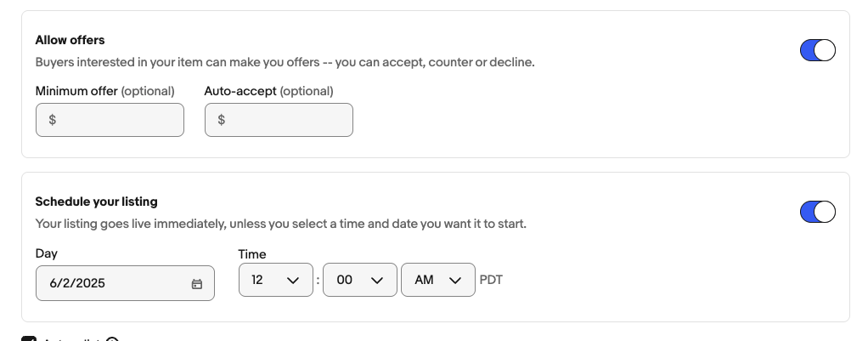
Task: Focus the Minimum offer dollar field
Action: 110,120
